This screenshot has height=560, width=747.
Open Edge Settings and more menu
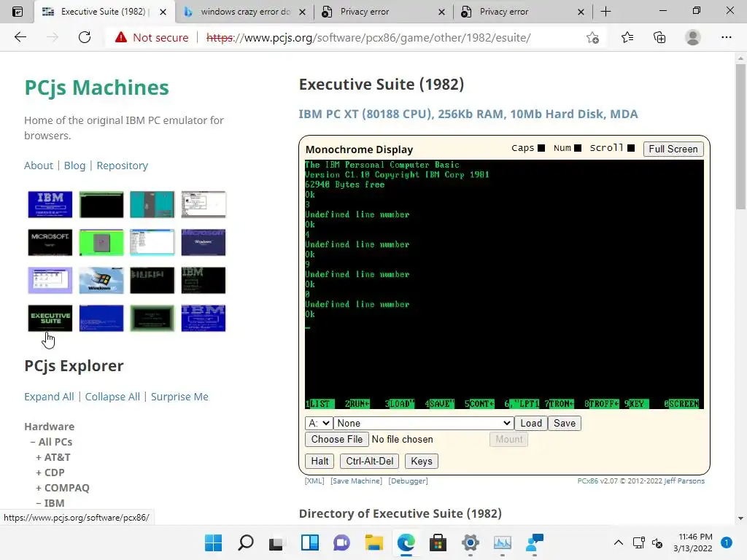(x=726, y=37)
